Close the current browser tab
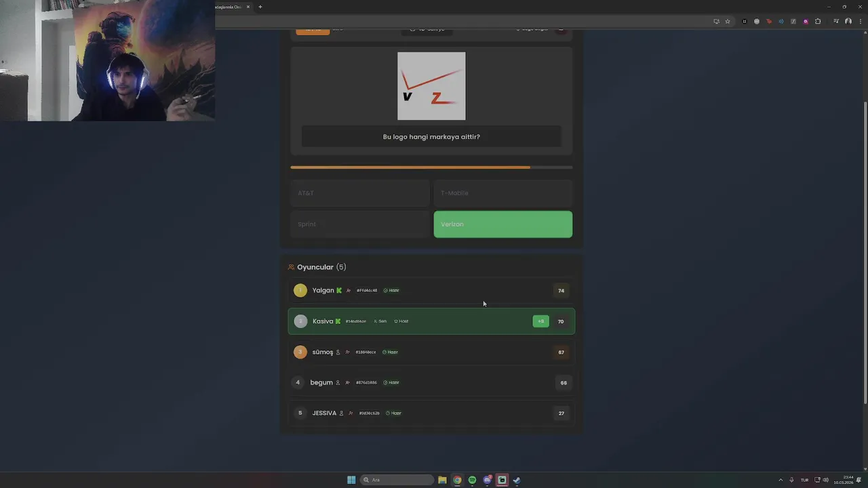The height and width of the screenshot is (488, 868). pyautogui.click(x=248, y=7)
